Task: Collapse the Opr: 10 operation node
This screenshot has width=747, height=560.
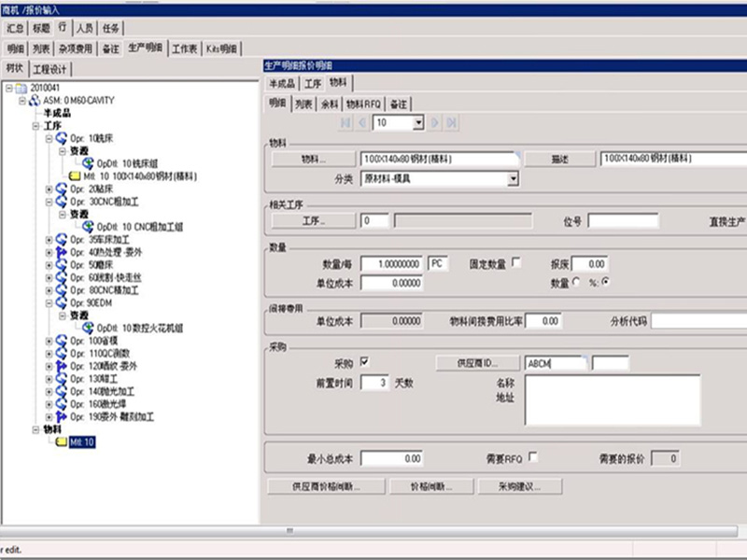Action: click(49, 138)
